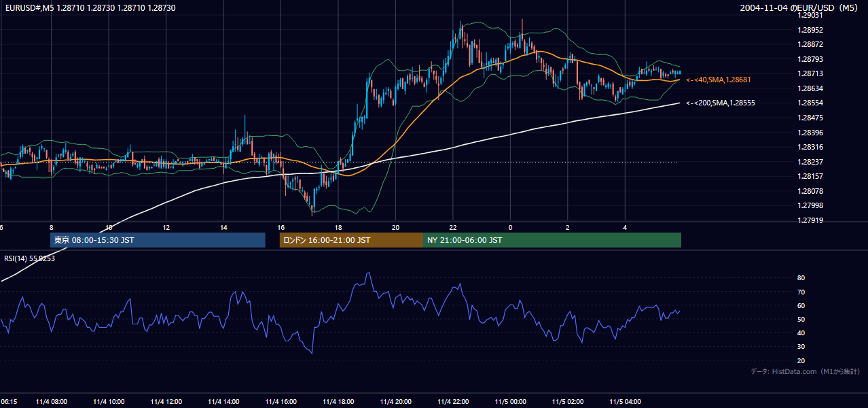
Task: Click price axis value 1.28713
Action: [x=810, y=74]
